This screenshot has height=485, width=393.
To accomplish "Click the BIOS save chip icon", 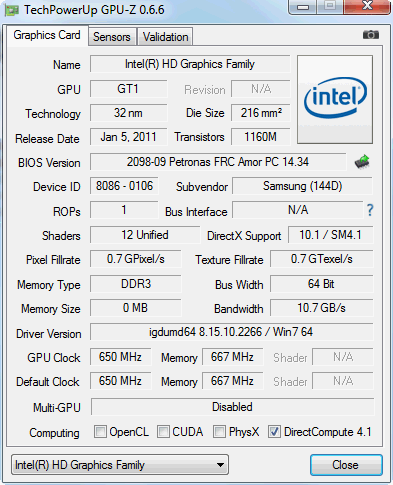I will [362, 162].
